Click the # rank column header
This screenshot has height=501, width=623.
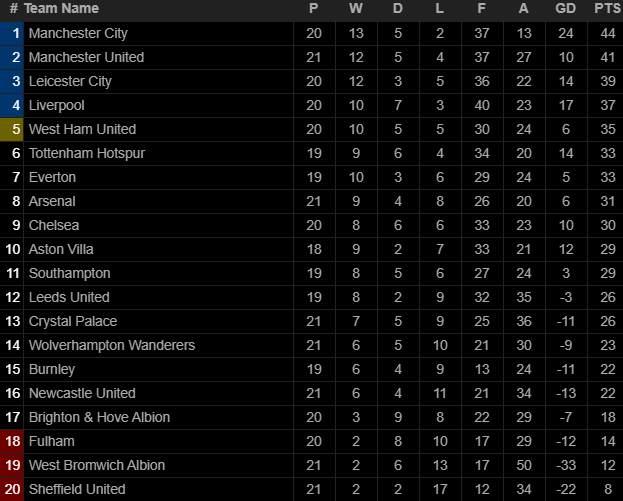click(13, 9)
